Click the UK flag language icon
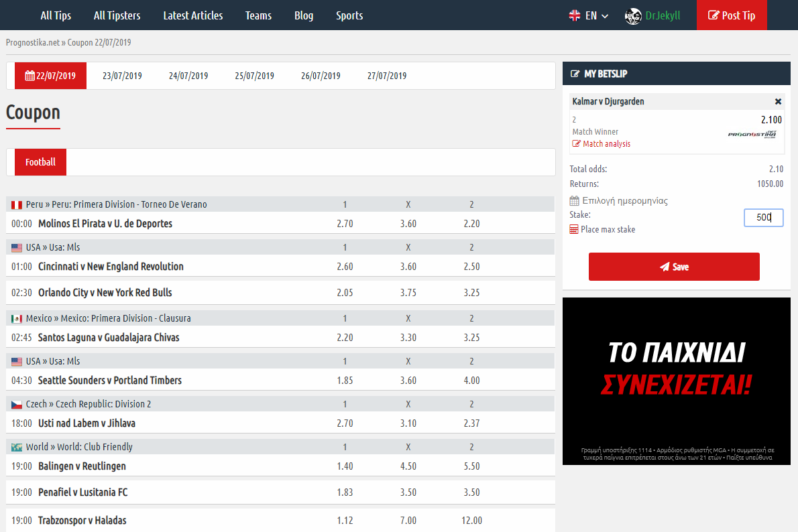Image resolution: width=798 pixels, height=532 pixels. click(575, 15)
